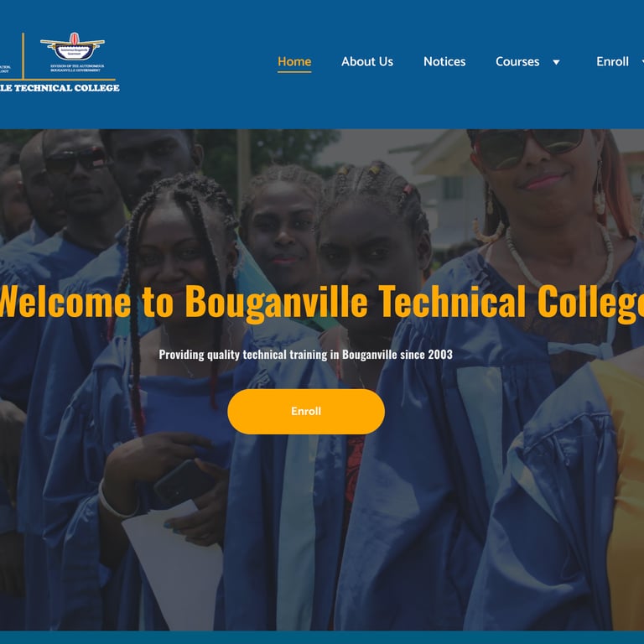Expand the Courses dropdown arrow
This screenshot has width=644, height=644.
(x=556, y=62)
